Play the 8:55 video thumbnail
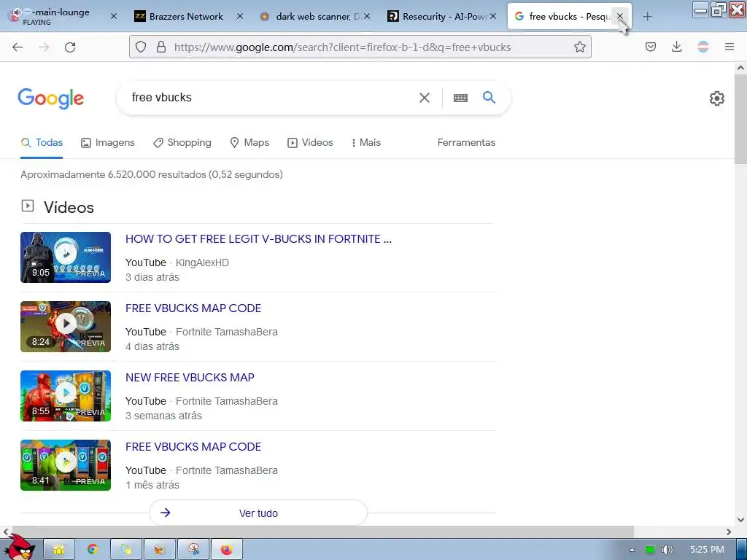Screen dimensions: 747x560 [66, 396]
